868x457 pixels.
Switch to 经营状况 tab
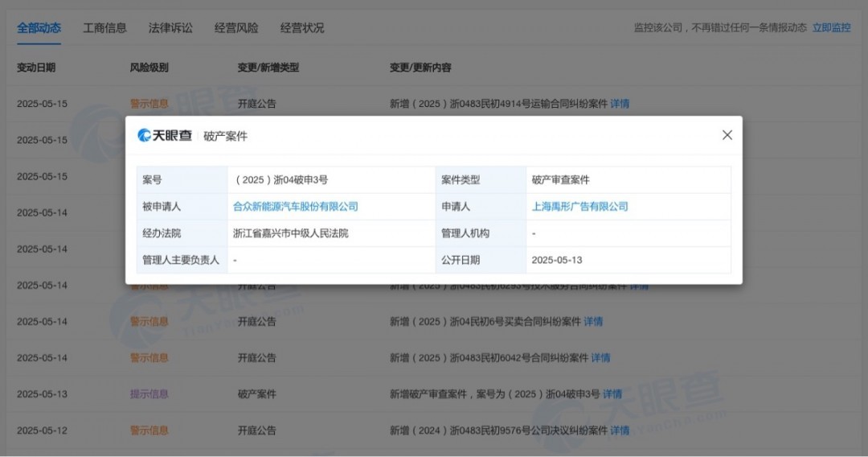tap(302, 27)
